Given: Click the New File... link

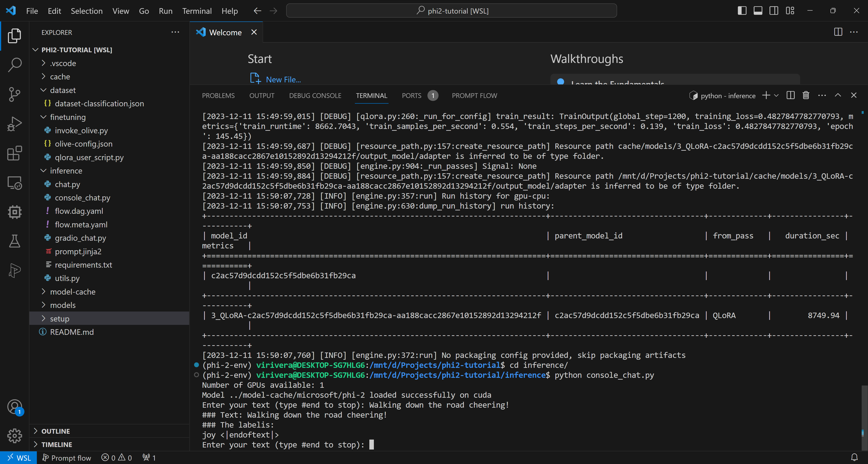Looking at the screenshot, I should point(283,79).
